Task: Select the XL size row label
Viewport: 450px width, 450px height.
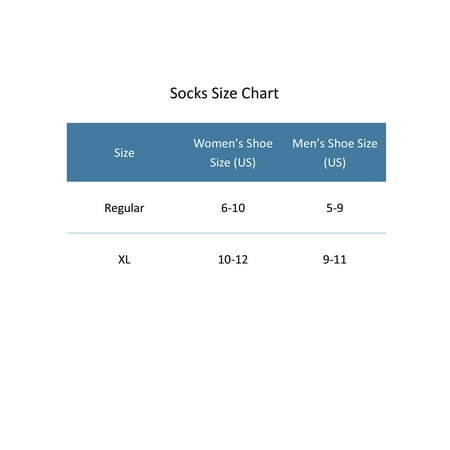Action: pos(124,259)
